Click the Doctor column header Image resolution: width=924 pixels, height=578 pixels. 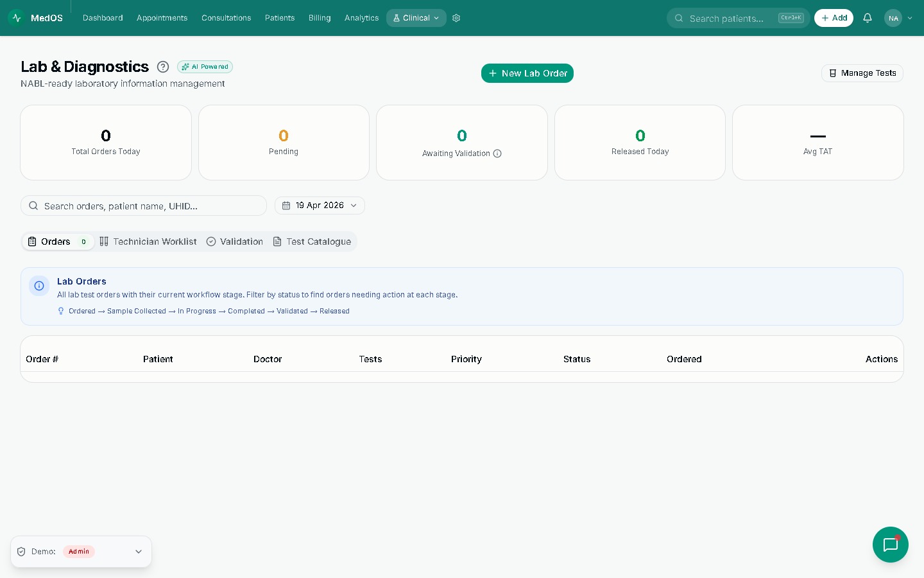pos(268,359)
